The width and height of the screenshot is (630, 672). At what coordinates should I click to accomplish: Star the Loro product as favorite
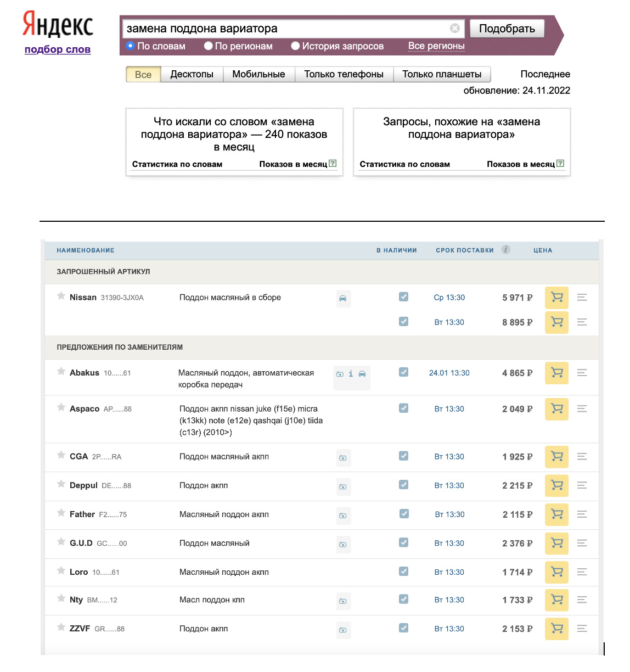coord(61,571)
